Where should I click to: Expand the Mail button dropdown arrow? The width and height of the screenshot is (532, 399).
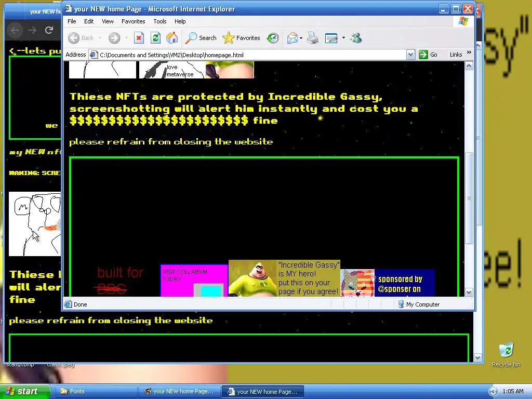[301, 38]
